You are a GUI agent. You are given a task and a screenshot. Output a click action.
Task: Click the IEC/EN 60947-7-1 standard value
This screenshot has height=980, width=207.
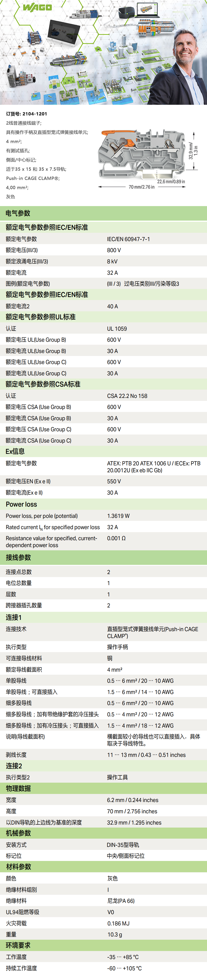tap(128, 239)
